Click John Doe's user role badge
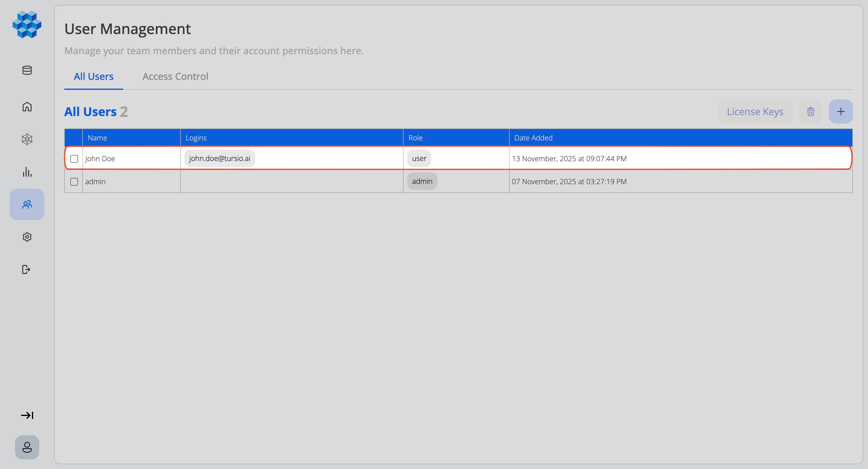 click(419, 158)
